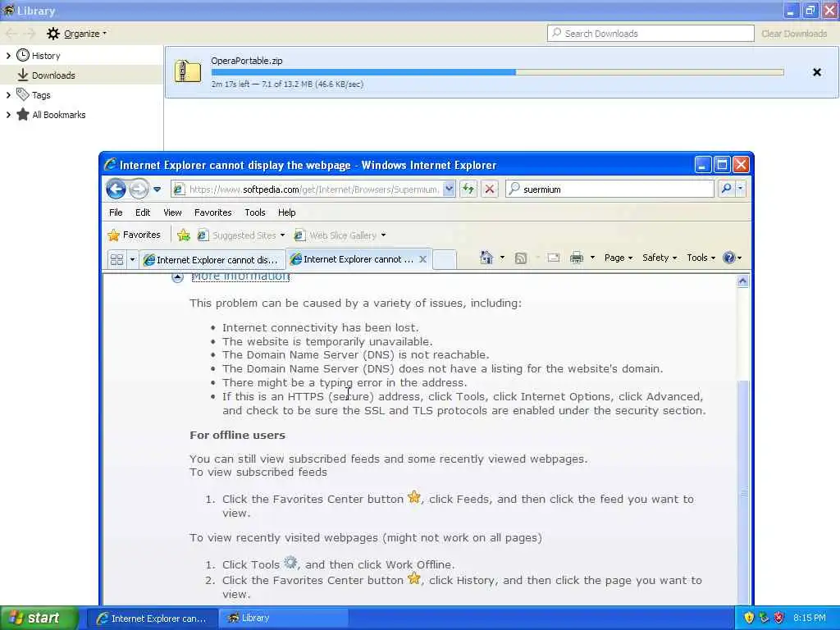Click the OperaPortable.zip file icon
Viewport: 840px width, 630px height.
pos(188,71)
